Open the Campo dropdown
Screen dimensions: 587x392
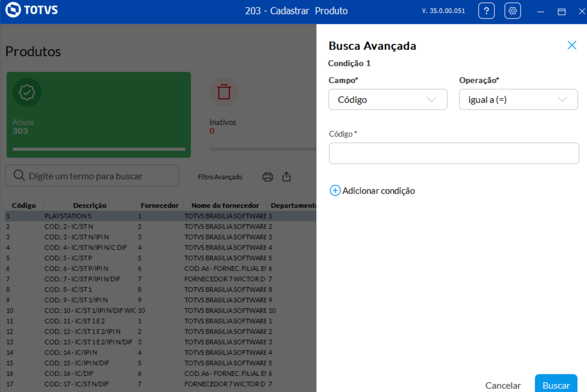click(388, 100)
